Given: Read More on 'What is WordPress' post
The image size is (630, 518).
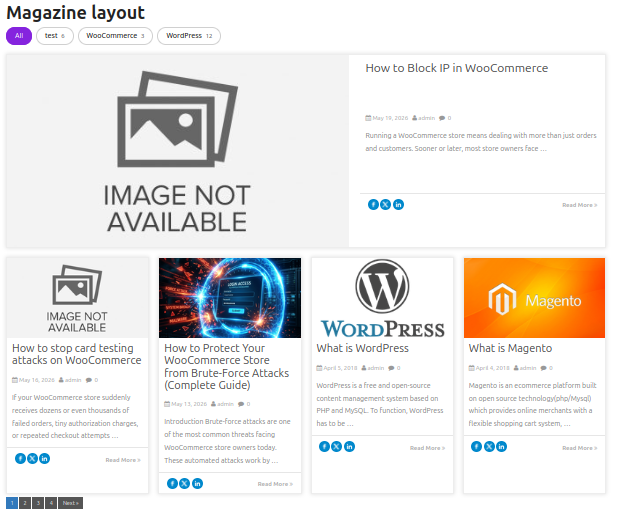Looking at the screenshot, I should (428, 448).
